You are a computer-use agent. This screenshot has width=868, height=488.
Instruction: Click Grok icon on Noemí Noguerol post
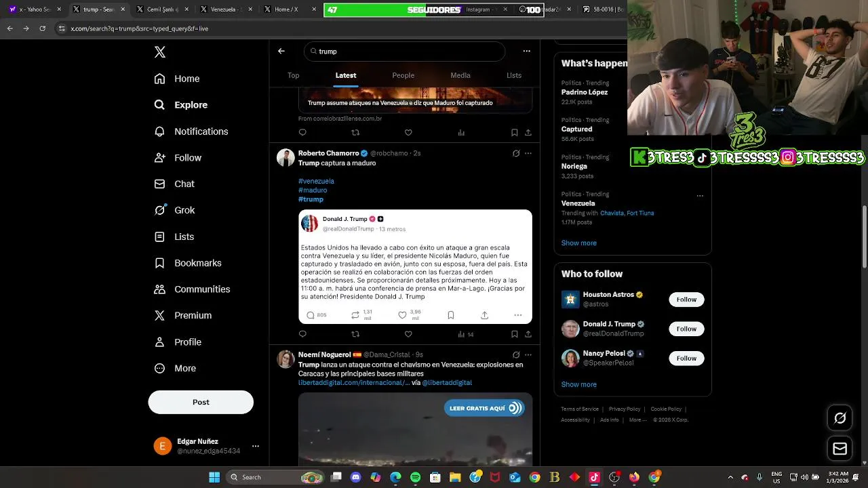(x=516, y=354)
